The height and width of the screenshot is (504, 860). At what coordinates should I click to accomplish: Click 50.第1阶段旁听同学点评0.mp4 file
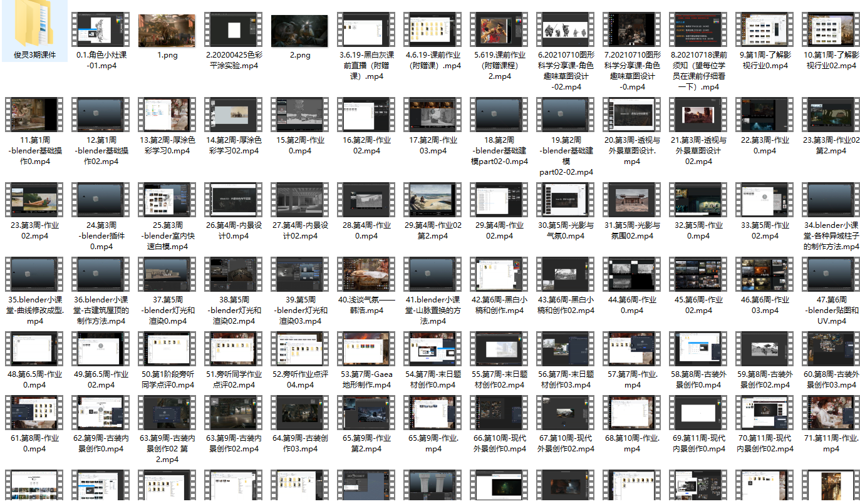[167, 349]
